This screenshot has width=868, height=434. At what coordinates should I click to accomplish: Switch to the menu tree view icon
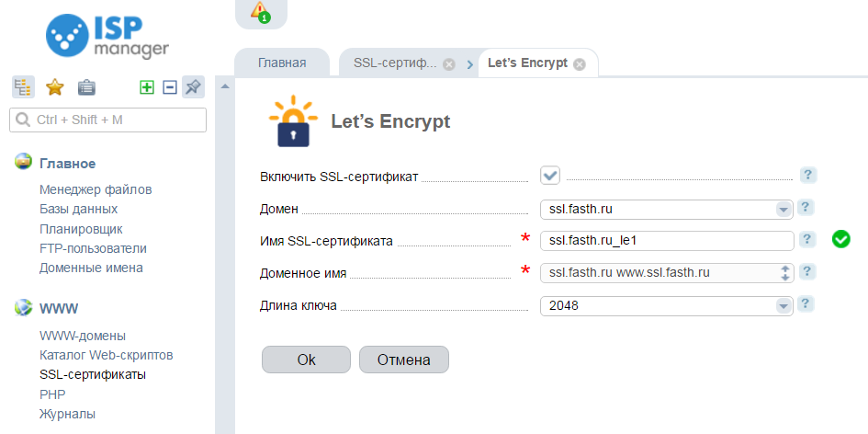[23, 87]
